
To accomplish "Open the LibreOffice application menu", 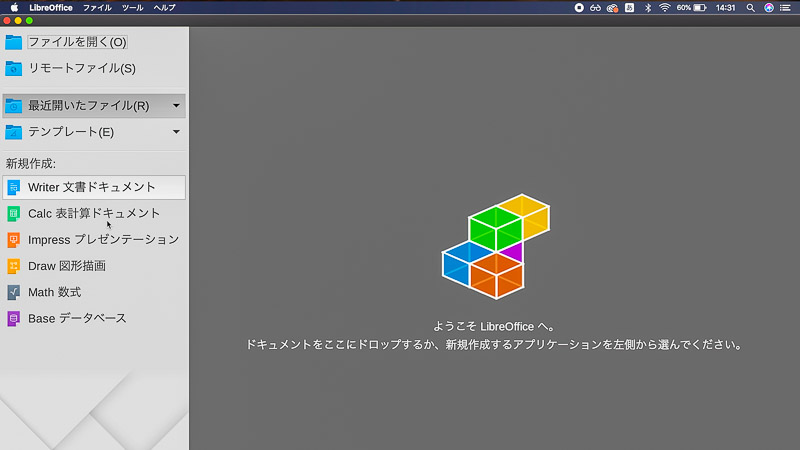I will pos(51,8).
